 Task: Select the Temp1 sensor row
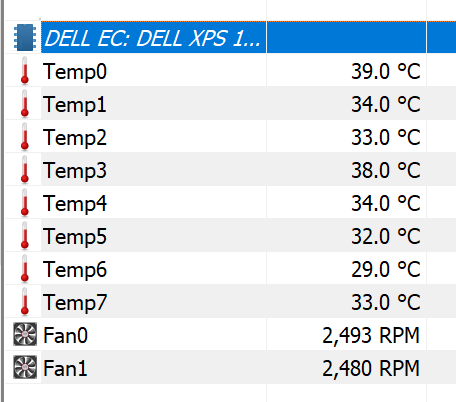pos(231,103)
